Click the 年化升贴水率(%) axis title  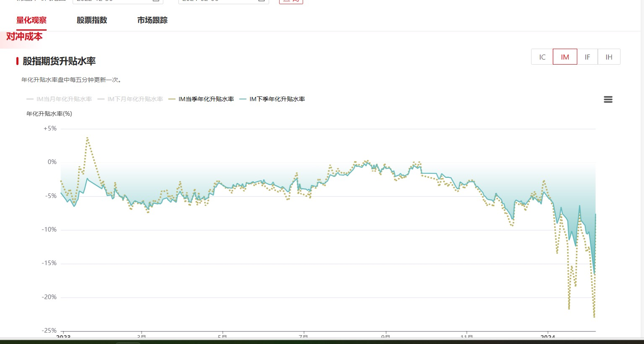tap(49, 114)
